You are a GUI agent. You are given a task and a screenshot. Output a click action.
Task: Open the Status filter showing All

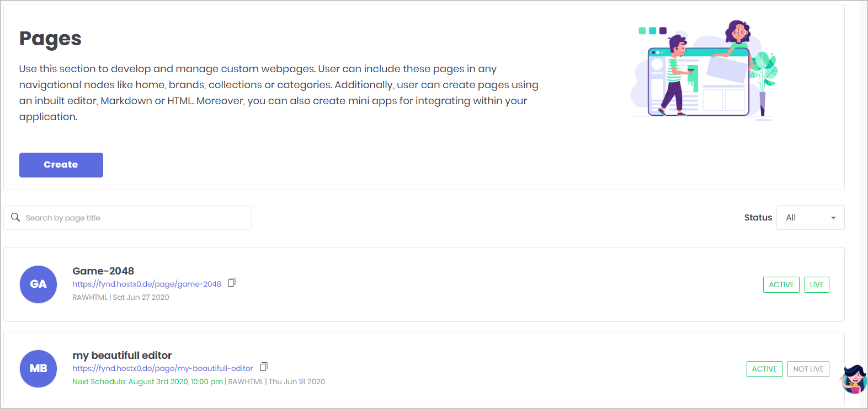[x=810, y=218]
